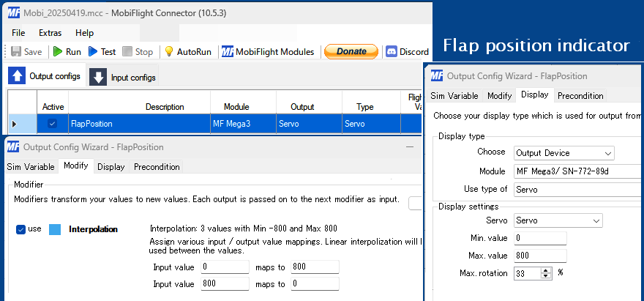Image resolution: width=644 pixels, height=301 pixels.
Task: Open Display tab in left wizard
Action: point(111,167)
